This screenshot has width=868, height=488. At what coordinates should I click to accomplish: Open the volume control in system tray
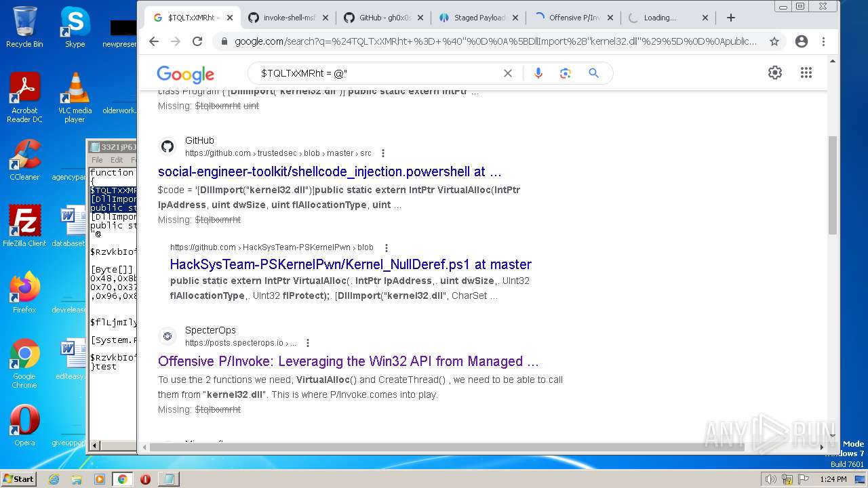click(x=771, y=479)
